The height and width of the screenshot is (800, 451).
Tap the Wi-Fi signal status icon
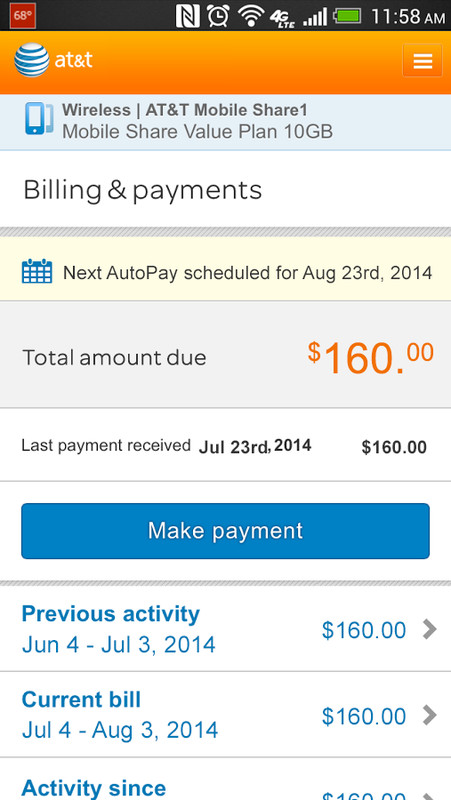click(x=250, y=16)
